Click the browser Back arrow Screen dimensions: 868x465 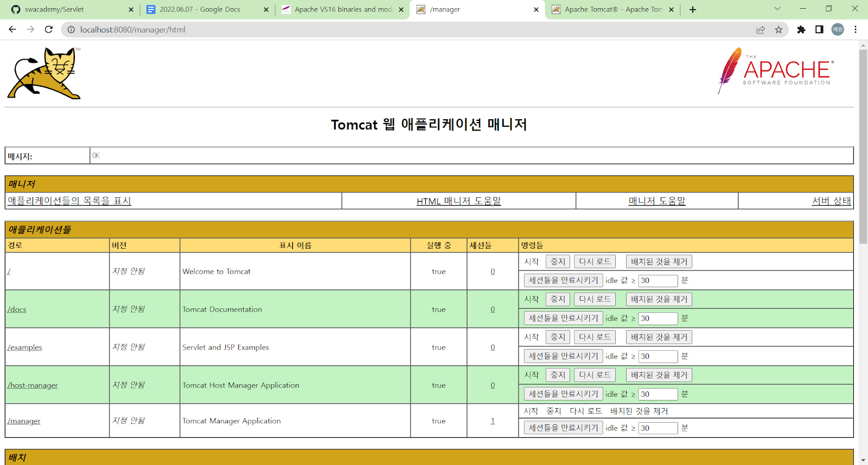(x=12, y=29)
